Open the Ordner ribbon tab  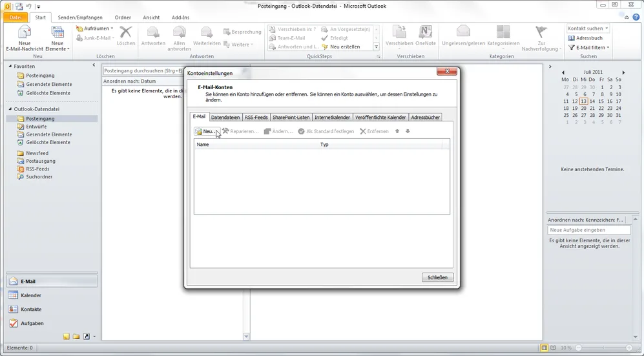pos(123,17)
